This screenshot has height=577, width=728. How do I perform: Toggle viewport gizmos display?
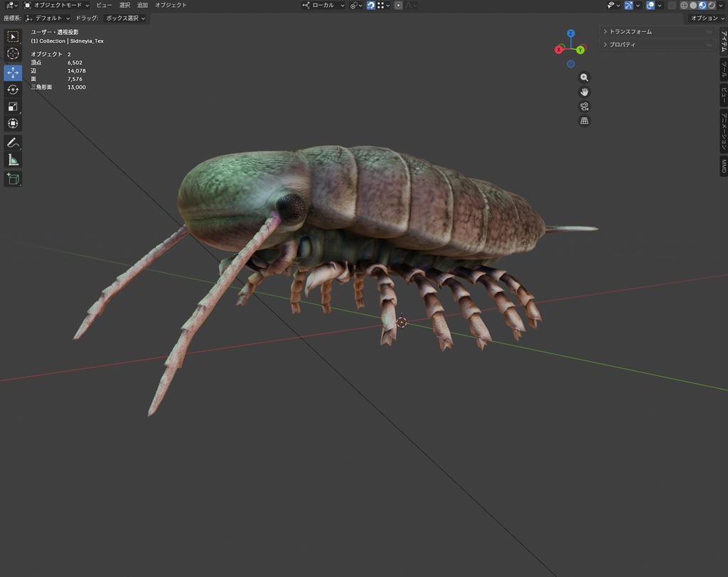point(628,6)
